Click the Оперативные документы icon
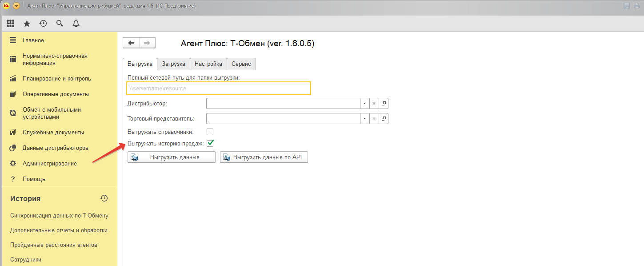644x266 pixels. 13,94
